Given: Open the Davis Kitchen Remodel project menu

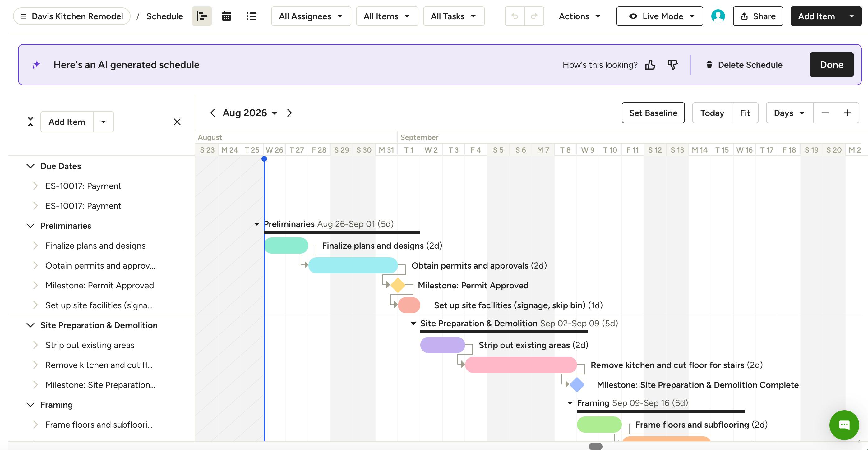Looking at the screenshot, I should (72, 16).
